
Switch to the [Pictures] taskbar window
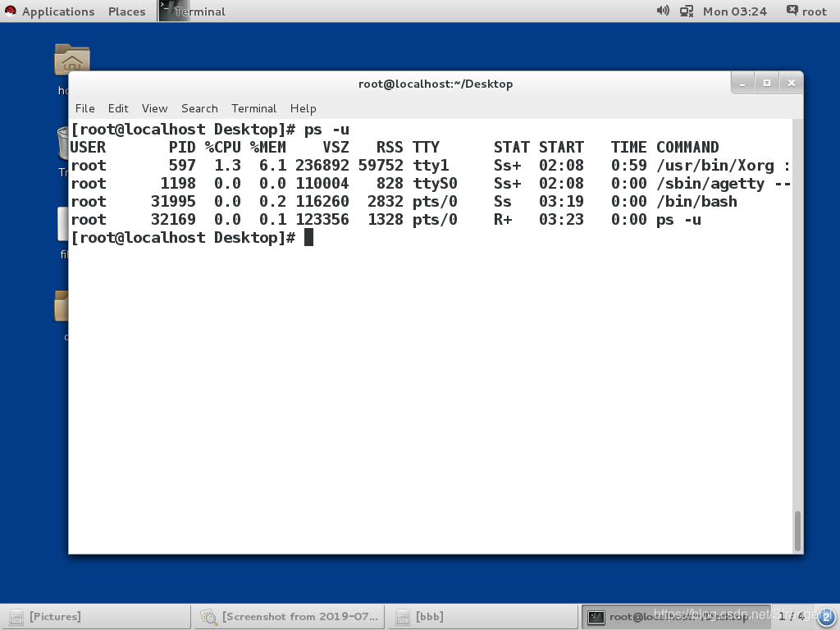97,617
